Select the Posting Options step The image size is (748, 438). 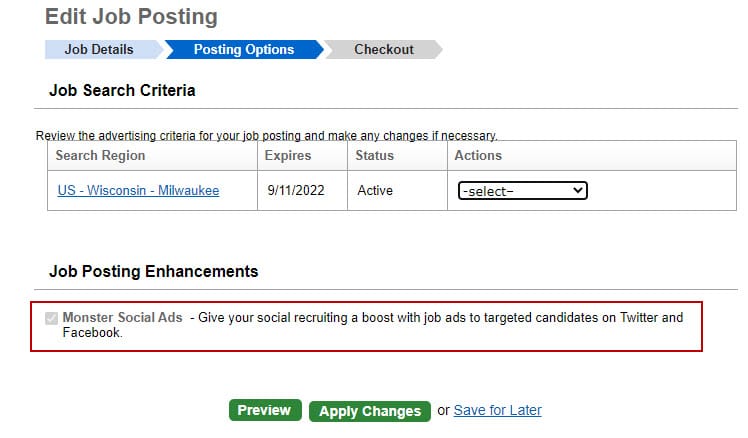coord(243,50)
